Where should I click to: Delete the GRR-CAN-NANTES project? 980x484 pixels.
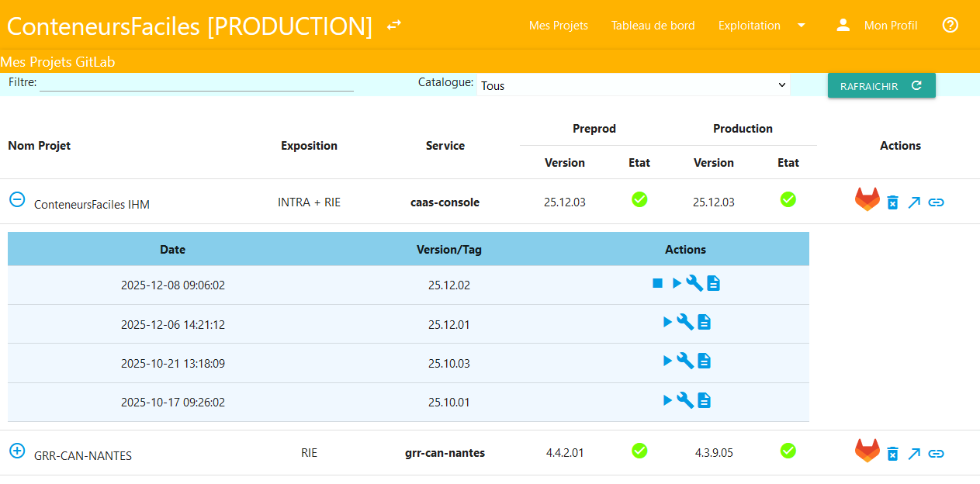coord(892,454)
